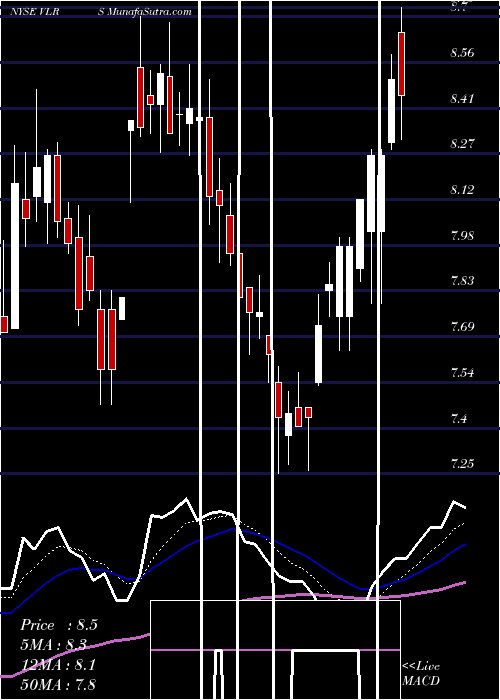Select the 8.41 price axis label
This screenshot has width=500, height=700.
[x=462, y=98]
